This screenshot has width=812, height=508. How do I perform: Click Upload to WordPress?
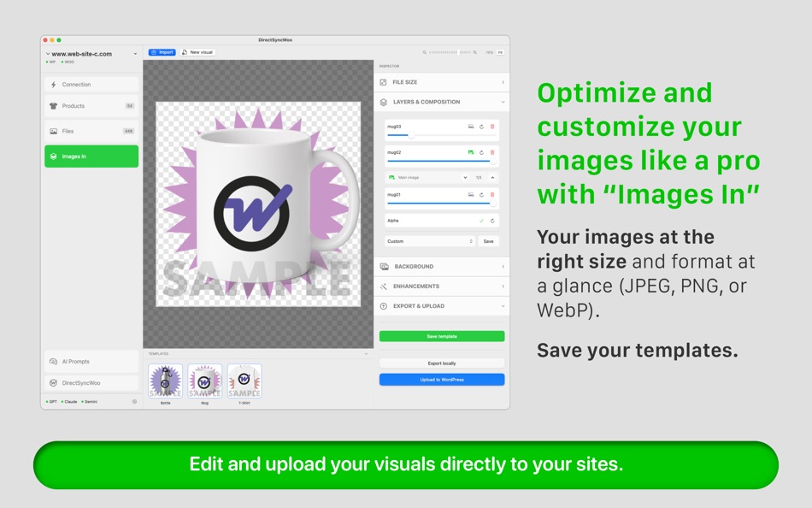point(441,378)
